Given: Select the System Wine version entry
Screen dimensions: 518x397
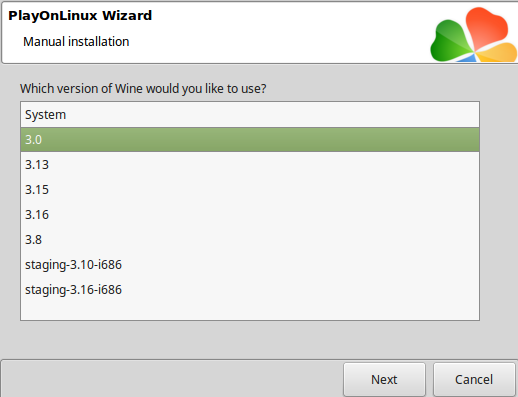Looking at the screenshot, I should tap(250, 115).
